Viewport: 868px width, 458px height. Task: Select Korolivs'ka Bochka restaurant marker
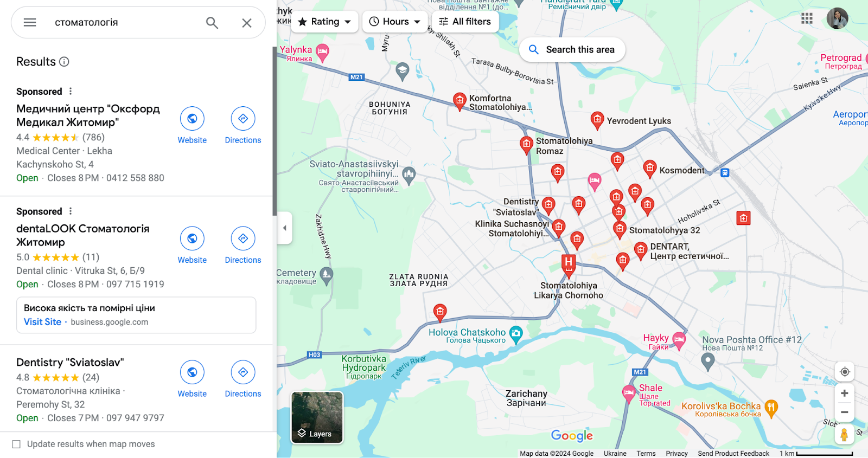771,408
